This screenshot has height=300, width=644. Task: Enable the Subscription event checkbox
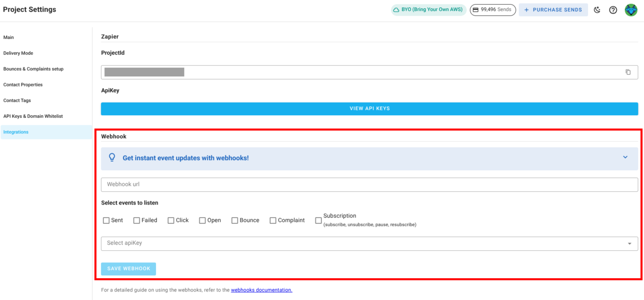pos(318,220)
